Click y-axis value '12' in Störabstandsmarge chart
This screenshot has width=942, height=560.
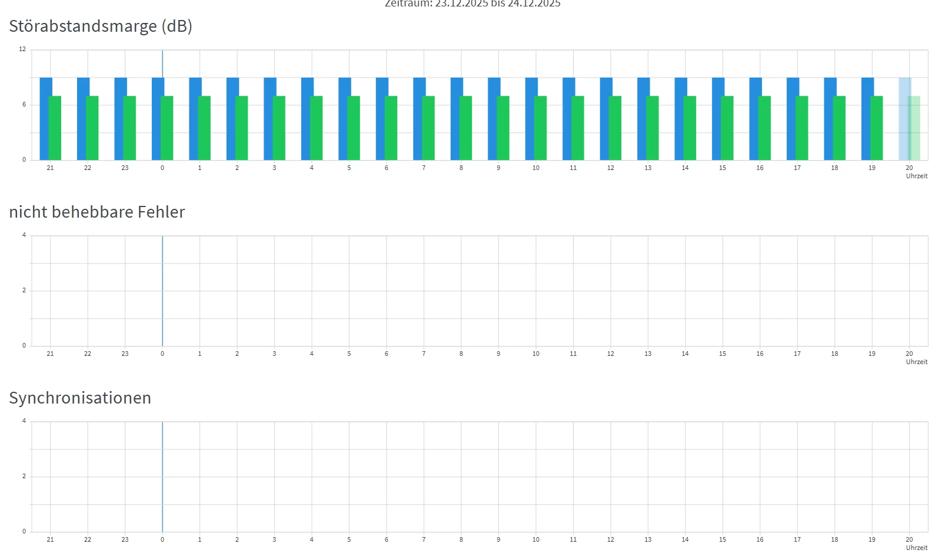pos(22,49)
